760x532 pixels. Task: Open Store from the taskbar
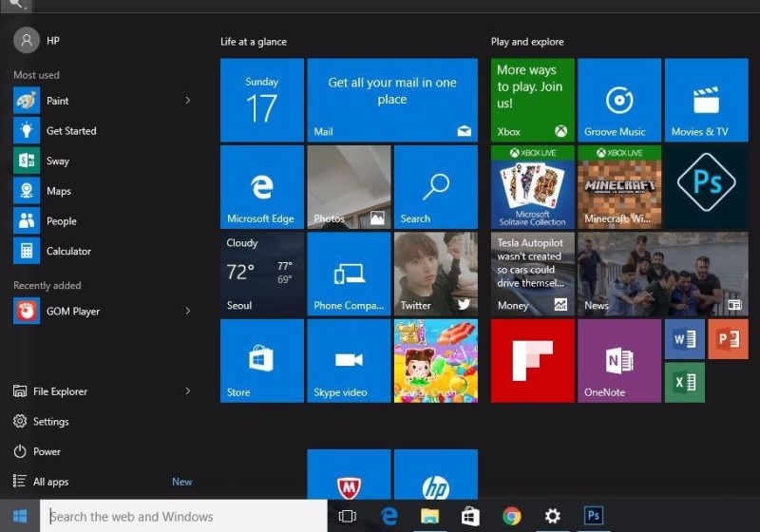[x=470, y=516]
